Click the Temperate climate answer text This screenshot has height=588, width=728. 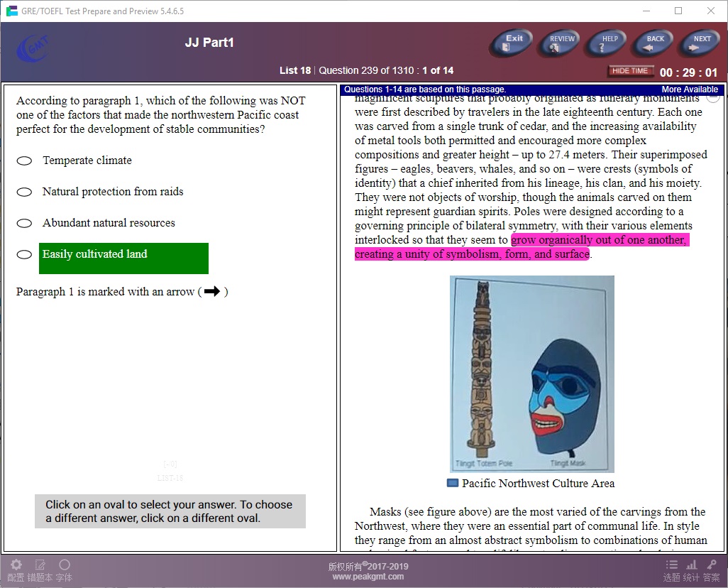pyautogui.click(x=87, y=160)
